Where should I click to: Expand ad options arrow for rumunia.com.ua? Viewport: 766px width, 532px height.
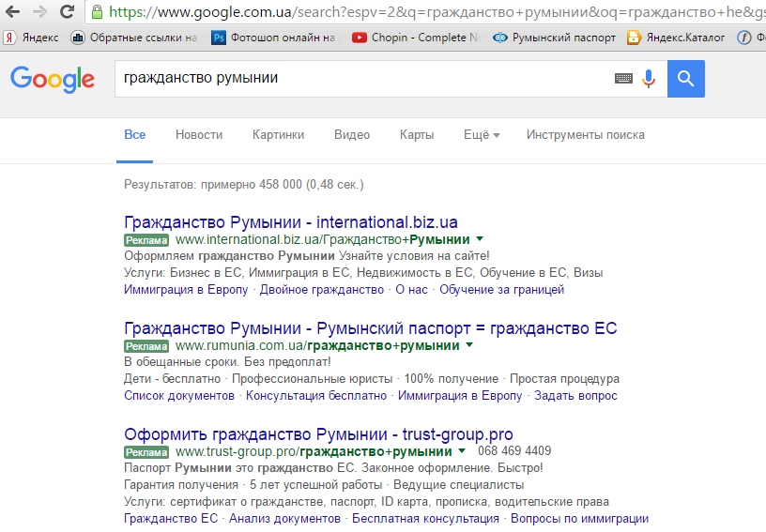point(468,345)
